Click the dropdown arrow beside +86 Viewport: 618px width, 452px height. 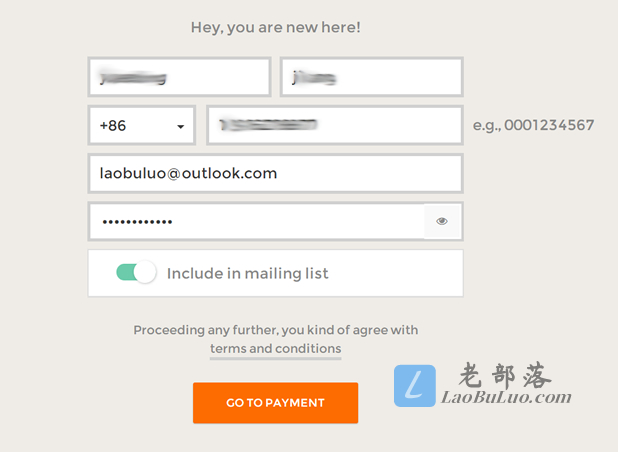(x=181, y=126)
